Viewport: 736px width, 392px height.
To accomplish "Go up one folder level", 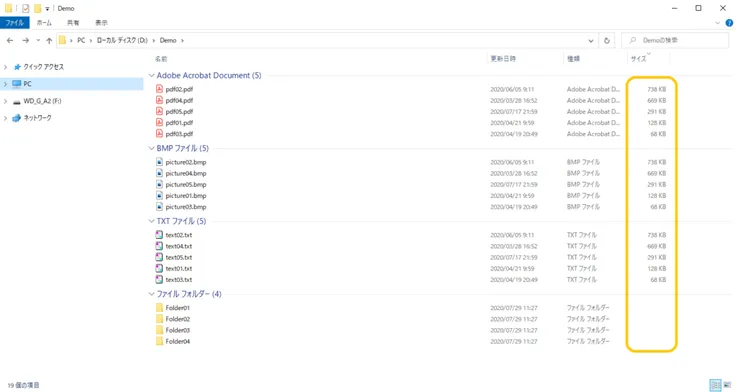I will coord(49,40).
